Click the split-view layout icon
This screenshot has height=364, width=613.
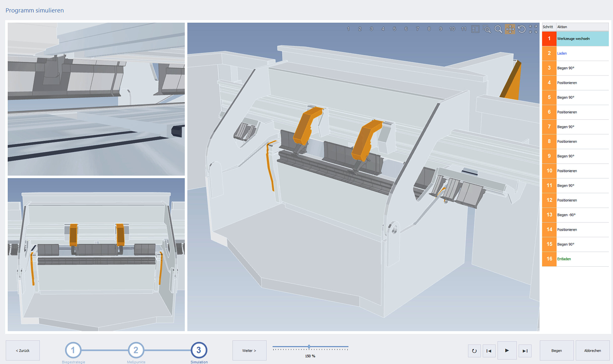click(x=475, y=29)
